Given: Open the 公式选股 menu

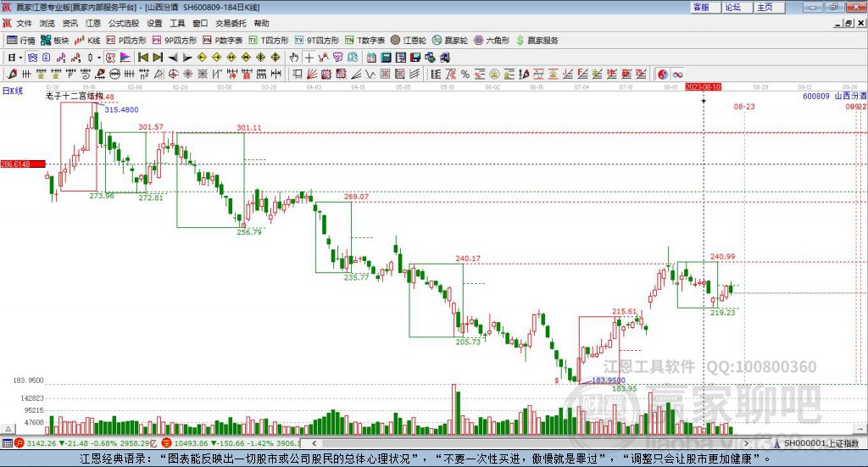Looking at the screenshot, I should point(124,23).
